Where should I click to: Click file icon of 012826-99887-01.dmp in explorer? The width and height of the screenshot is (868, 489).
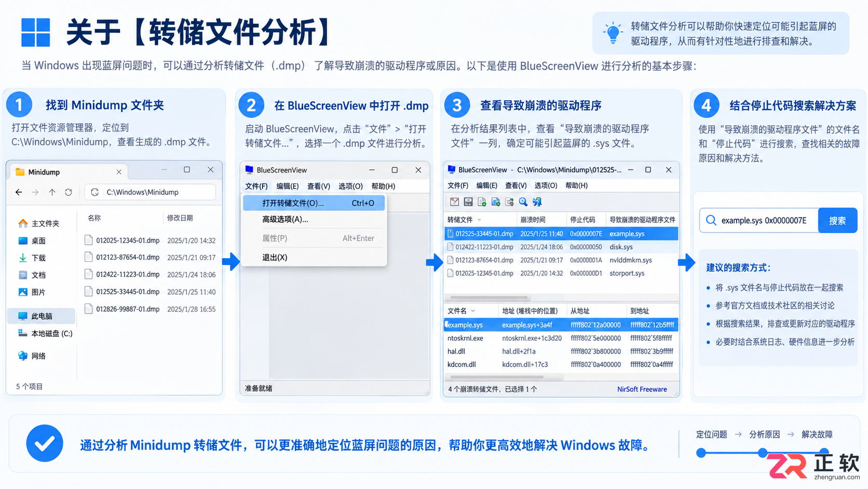[88, 309]
